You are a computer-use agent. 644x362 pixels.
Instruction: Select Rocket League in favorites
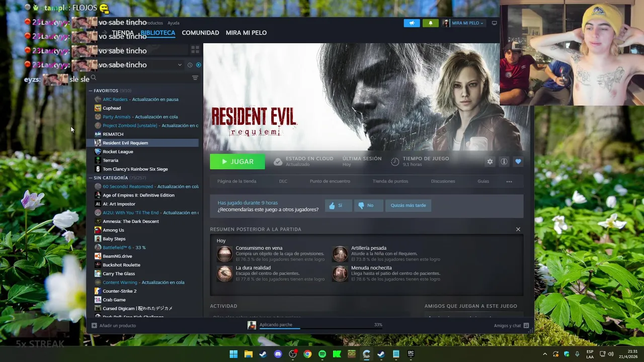coord(143,152)
